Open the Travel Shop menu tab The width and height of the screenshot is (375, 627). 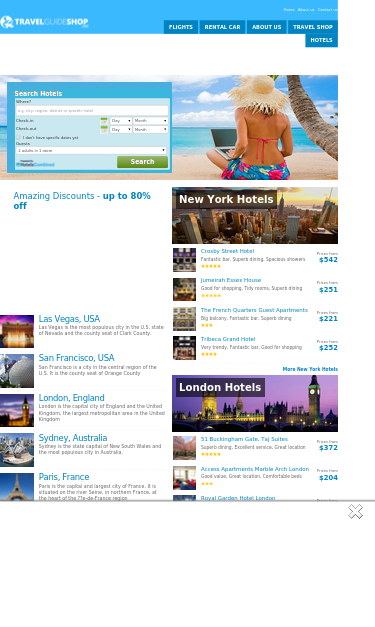click(313, 27)
